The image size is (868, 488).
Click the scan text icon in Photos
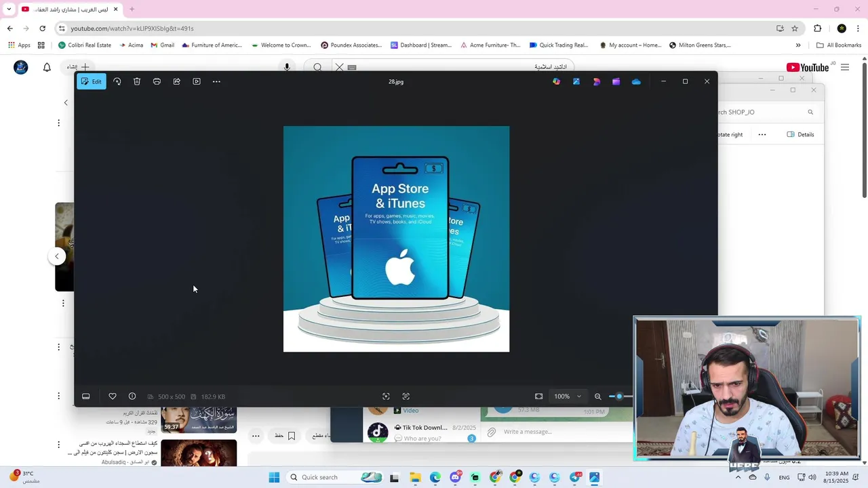tap(406, 396)
